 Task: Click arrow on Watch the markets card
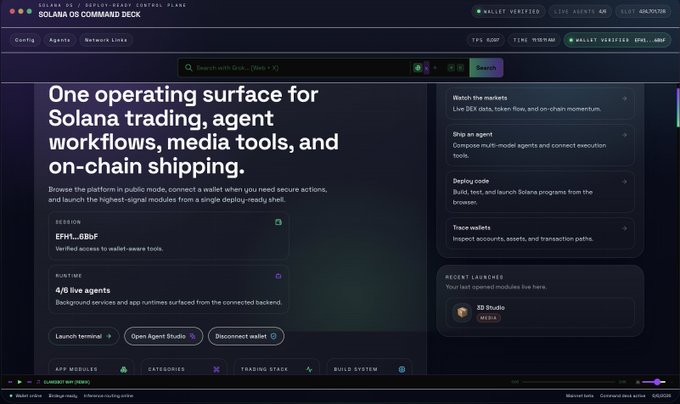coord(624,98)
